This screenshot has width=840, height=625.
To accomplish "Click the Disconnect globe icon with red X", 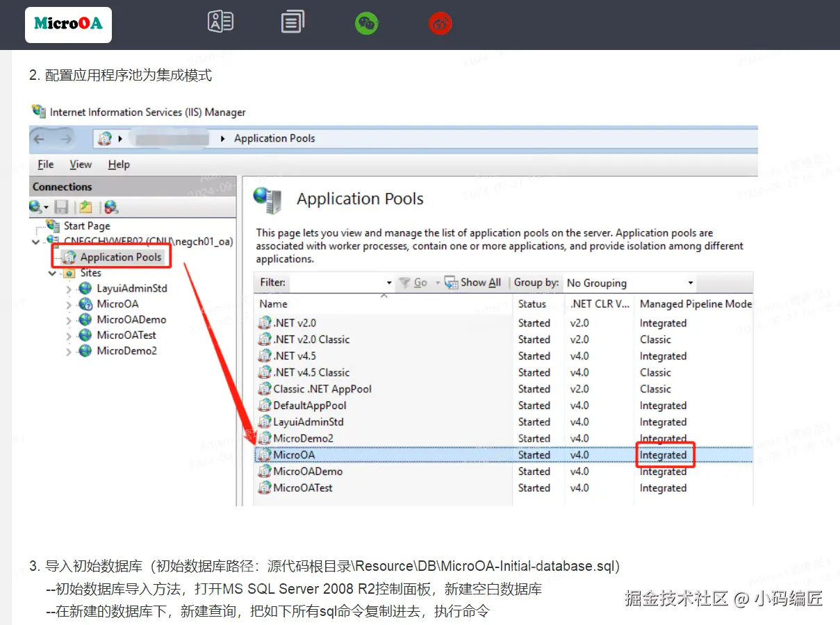I will pyautogui.click(x=111, y=206).
